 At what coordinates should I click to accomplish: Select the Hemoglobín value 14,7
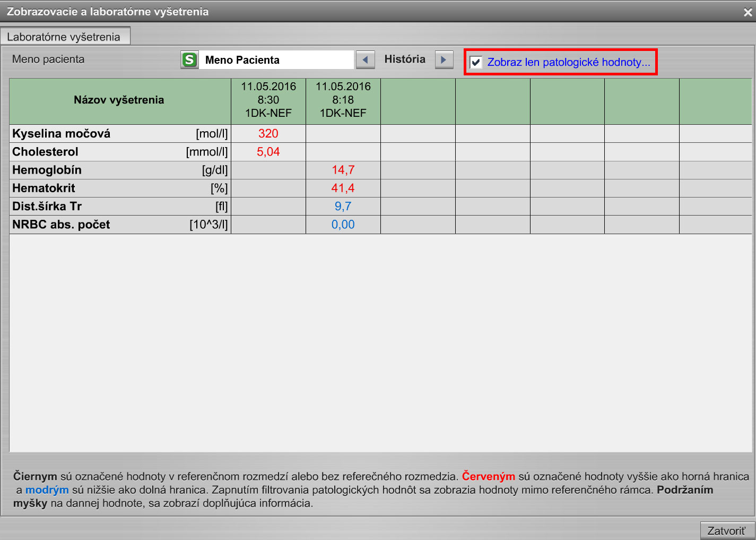pyautogui.click(x=343, y=170)
